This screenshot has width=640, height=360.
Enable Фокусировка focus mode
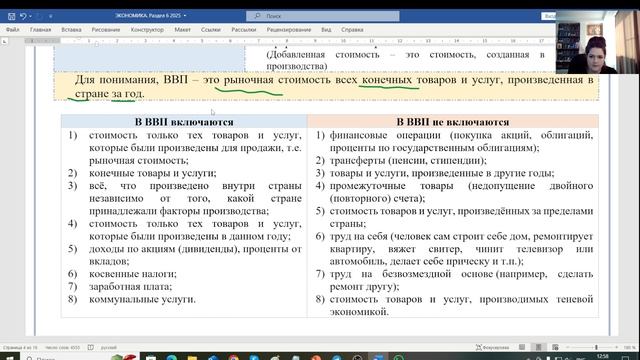coord(493,347)
